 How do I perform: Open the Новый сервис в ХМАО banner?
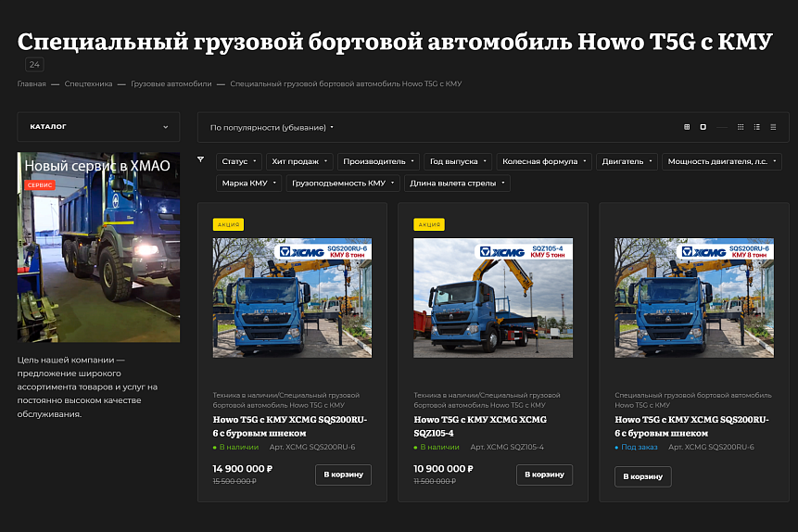click(98, 247)
